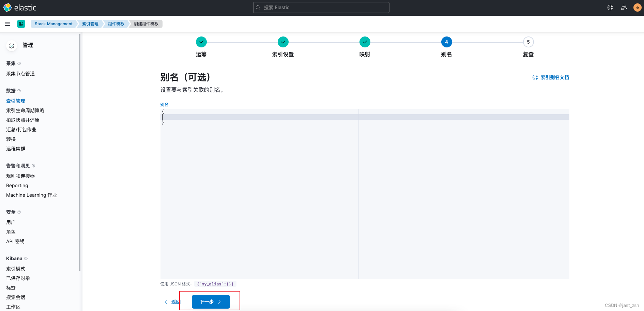Open the user avatar menu
The image size is (644, 311).
click(637, 8)
